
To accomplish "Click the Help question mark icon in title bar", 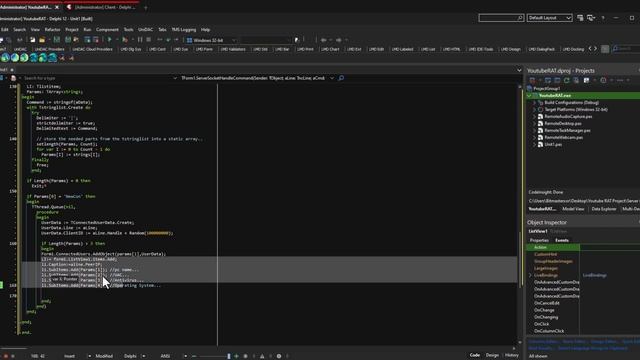I will (x=603, y=18).
